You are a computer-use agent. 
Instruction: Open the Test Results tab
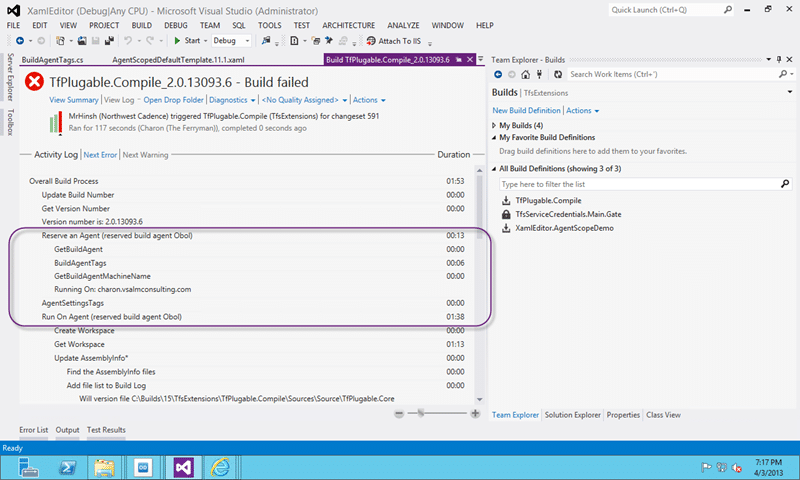click(106, 430)
